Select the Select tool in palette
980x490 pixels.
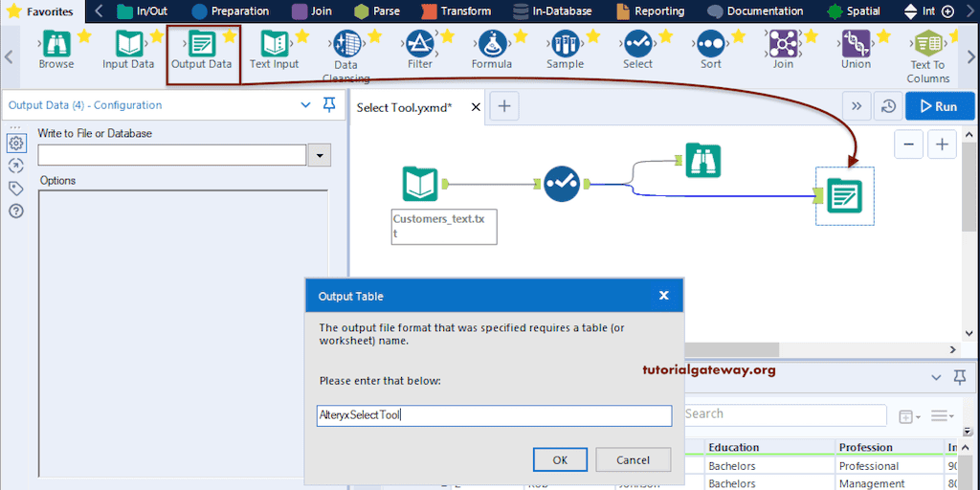tap(637, 49)
